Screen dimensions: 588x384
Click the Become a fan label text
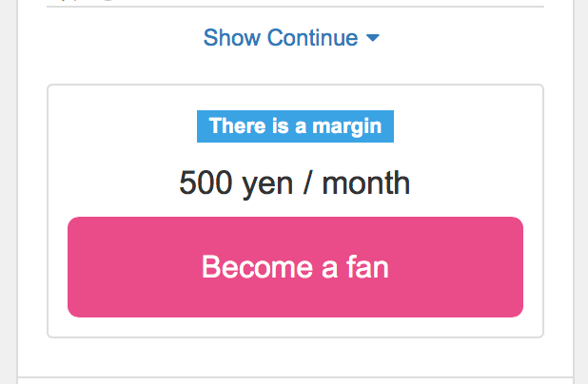point(295,267)
